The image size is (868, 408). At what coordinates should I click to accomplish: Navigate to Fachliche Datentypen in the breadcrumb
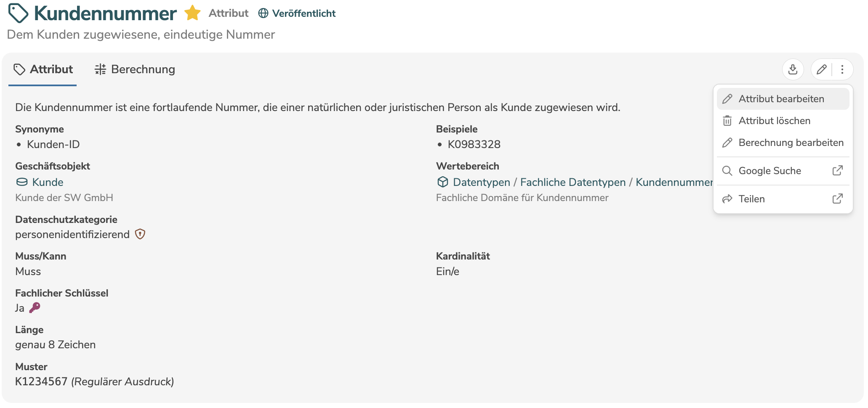coord(573,182)
